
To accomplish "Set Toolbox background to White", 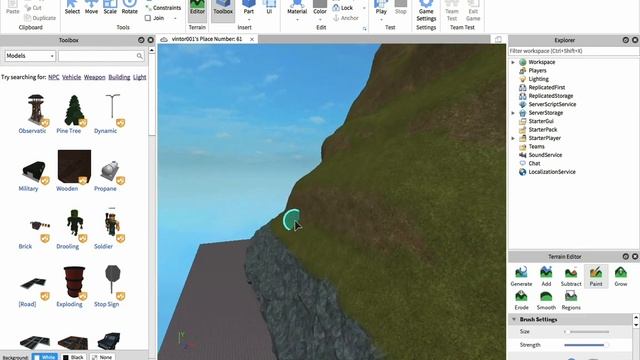I will [45, 357].
